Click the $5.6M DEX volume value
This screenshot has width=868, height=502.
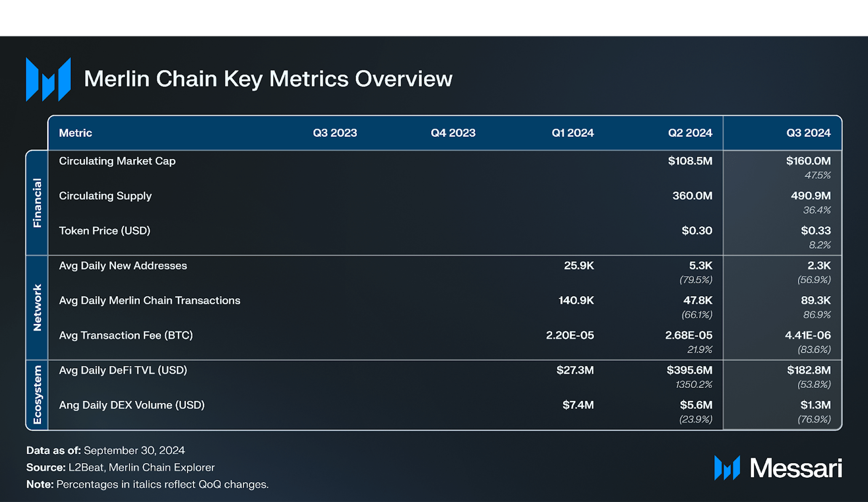coord(696,405)
